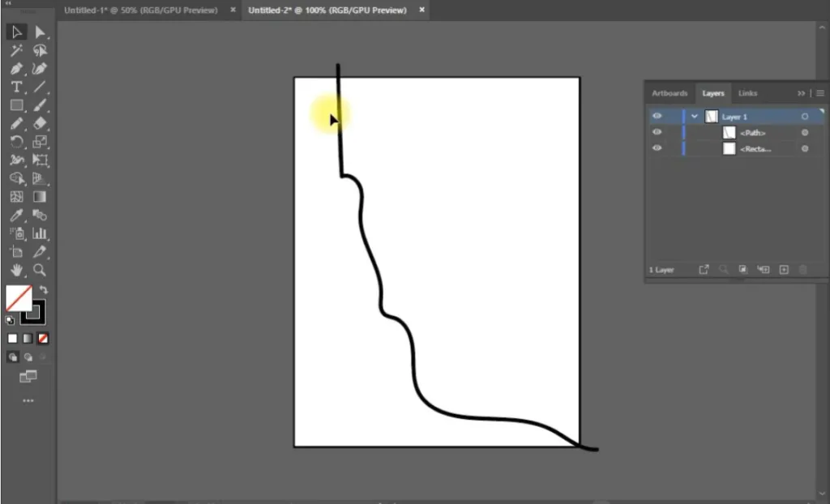Viewport: 830px width, 504px height.
Task: Select the Fill color swatch
Action: pyautogui.click(x=19, y=298)
